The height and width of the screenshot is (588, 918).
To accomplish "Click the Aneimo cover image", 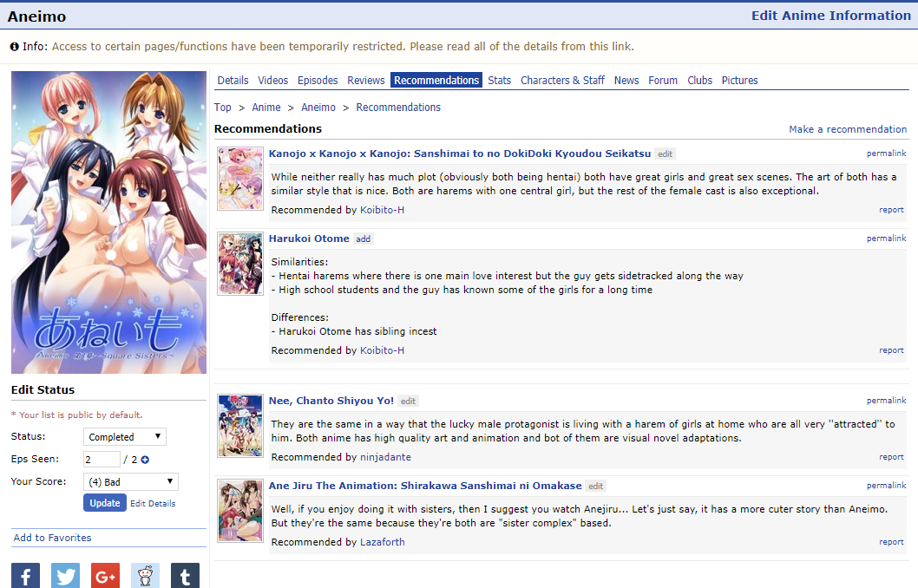I will click(x=109, y=222).
